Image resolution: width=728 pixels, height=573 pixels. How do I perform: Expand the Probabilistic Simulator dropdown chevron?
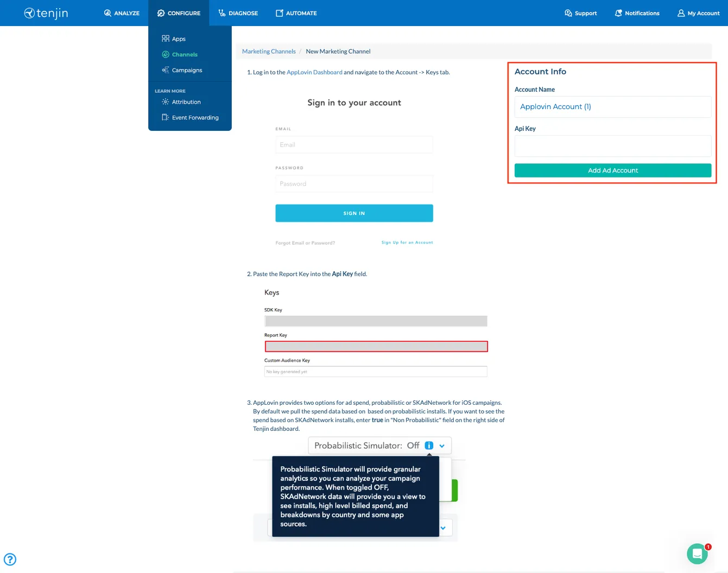[x=441, y=445]
